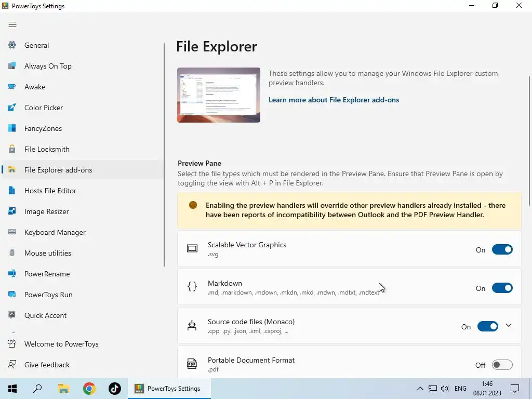Open Welcome to PowerToys

(83, 344)
